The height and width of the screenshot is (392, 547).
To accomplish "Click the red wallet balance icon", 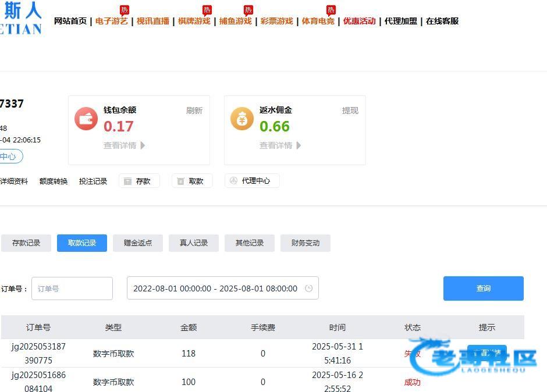I will (x=86, y=119).
